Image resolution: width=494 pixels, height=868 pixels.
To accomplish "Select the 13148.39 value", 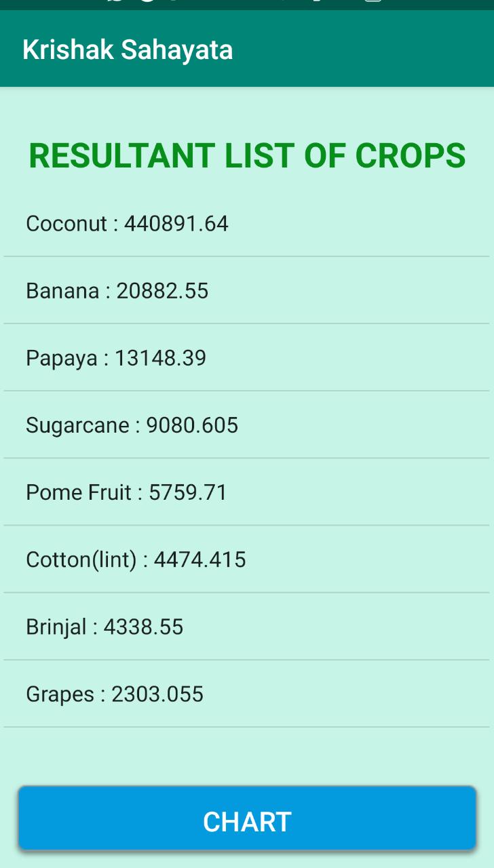I will pos(160,357).
